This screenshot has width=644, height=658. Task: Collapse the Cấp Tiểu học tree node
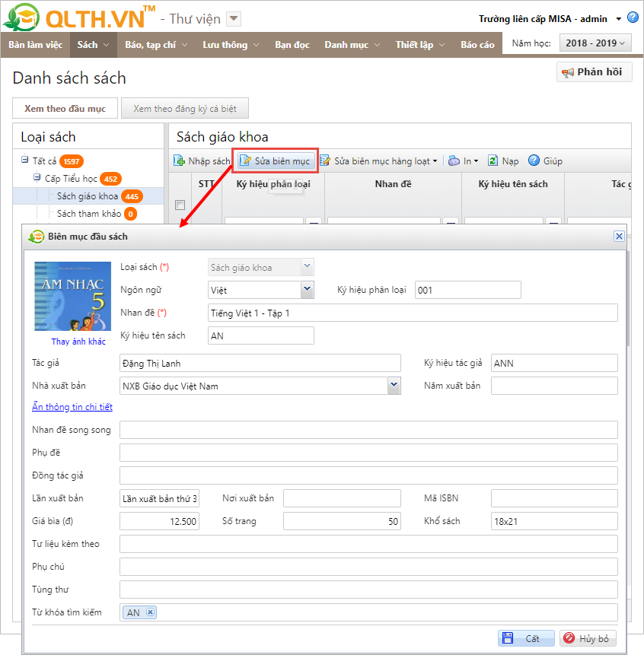pyautogui.click(x=37, y=177)
